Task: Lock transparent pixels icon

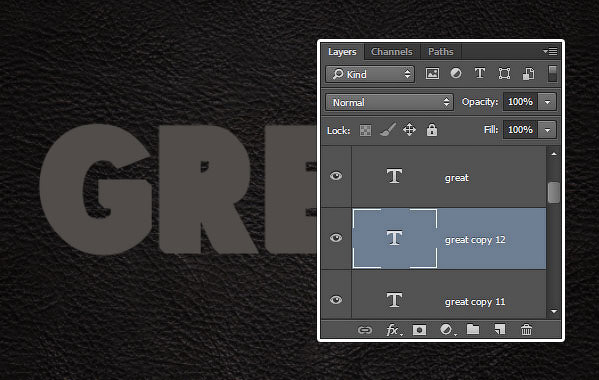Action: click(365, 130)
